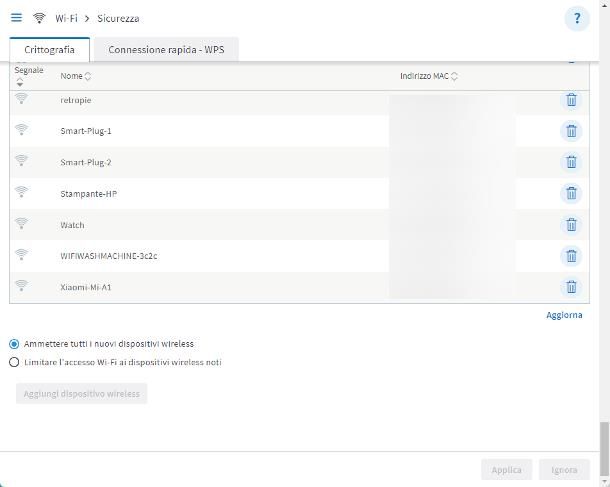Delete the retropie device entry
610x487 pixels.
click(x=571, y=100)
